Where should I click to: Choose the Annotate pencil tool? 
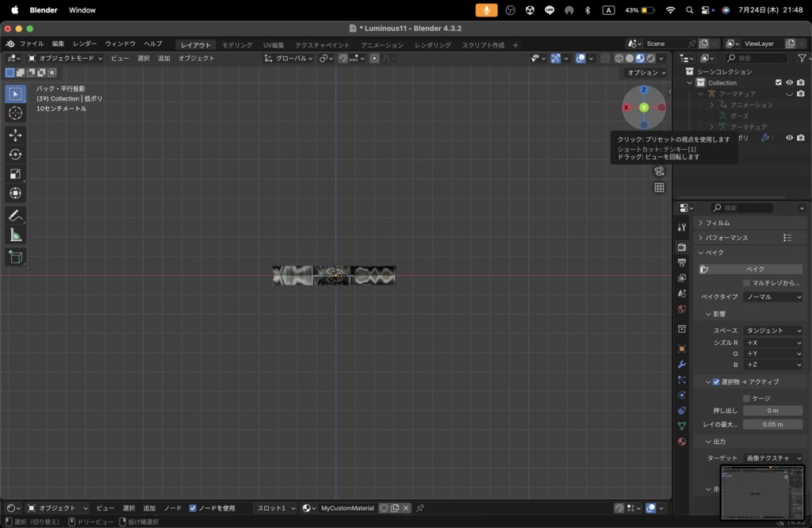[x=15, y=216]
